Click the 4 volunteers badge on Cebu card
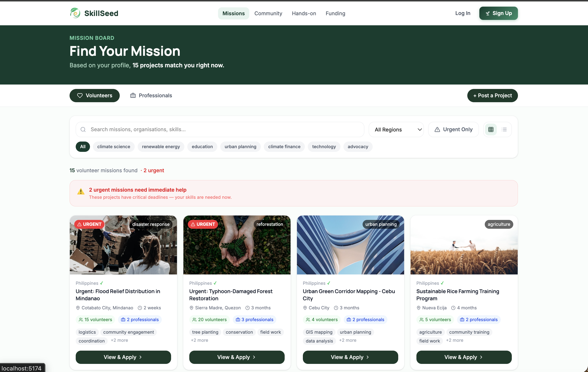Screen dimensions: 588x372 pyautogui.click(x=322, y=320)
